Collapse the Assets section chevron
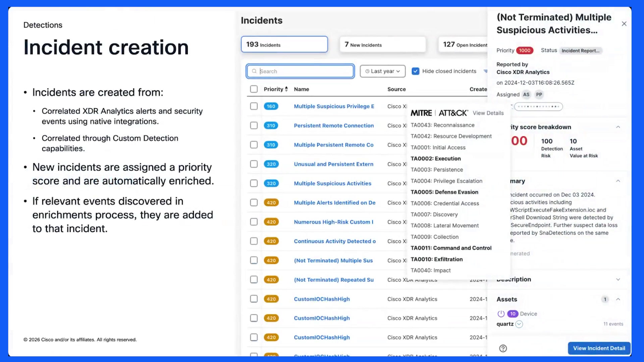 [x=618, y=299]
